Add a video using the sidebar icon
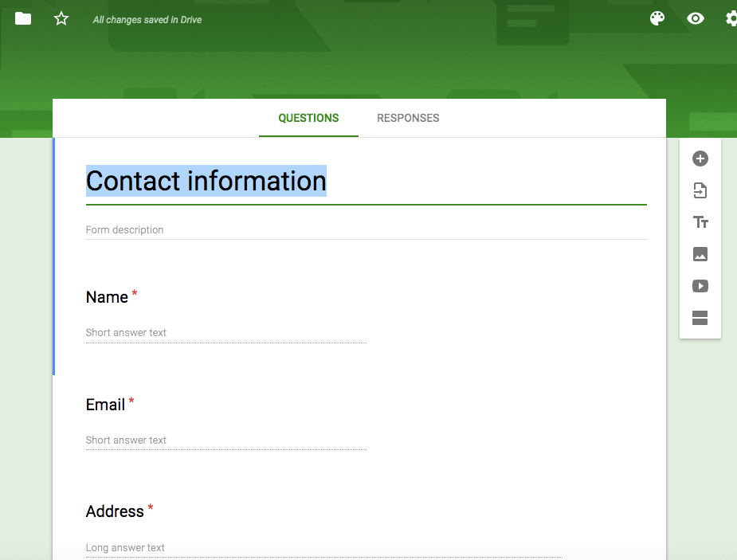This screenshot has width=737, height=560. click(x=700, y=286)
